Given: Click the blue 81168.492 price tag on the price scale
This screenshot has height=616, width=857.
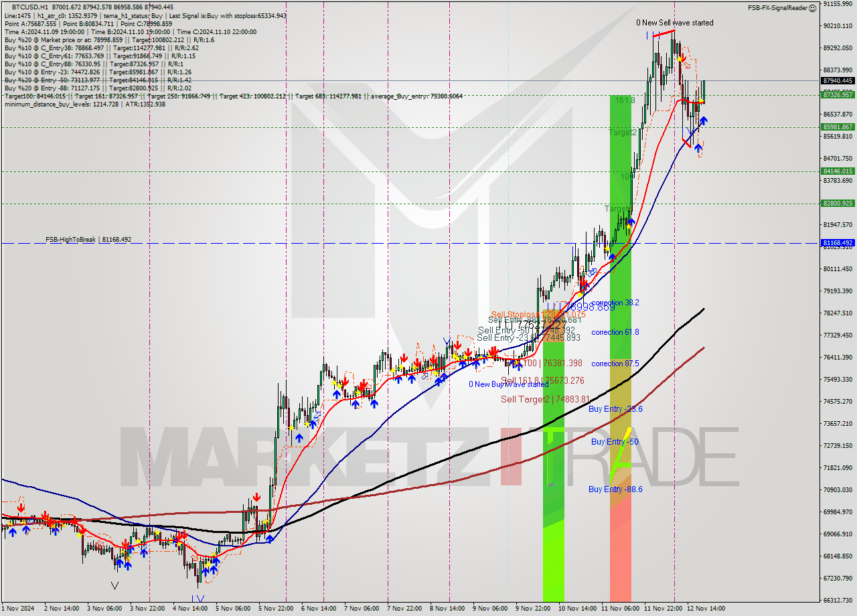Looking at the screenshot, I should [x=838, y=243].
